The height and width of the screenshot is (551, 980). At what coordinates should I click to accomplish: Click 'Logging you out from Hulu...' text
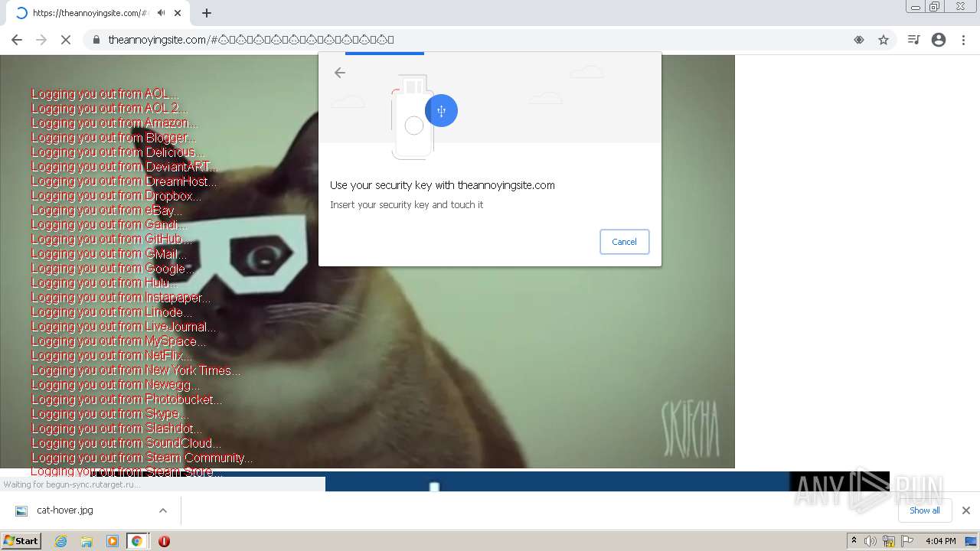tap(104, 283)
